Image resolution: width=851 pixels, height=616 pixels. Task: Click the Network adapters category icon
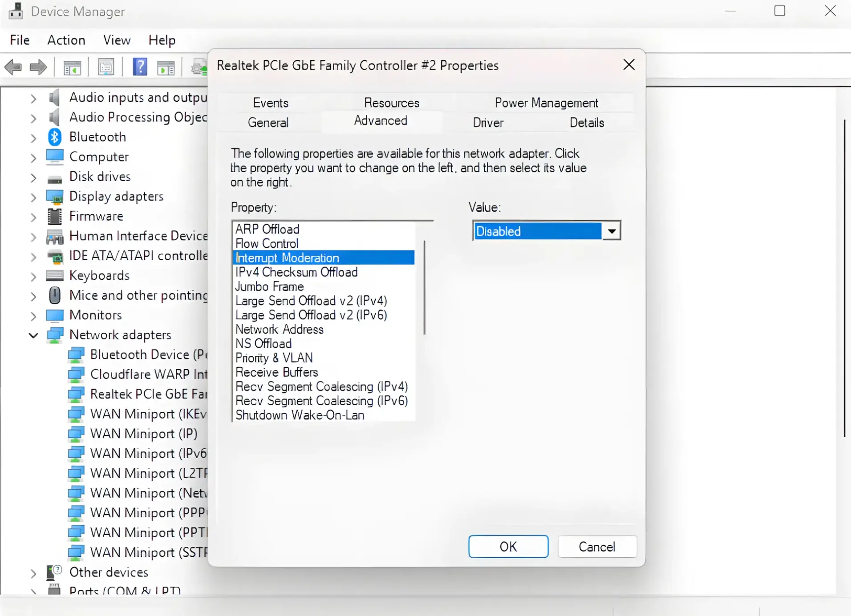pyautogui.click(x=55, y=335)
